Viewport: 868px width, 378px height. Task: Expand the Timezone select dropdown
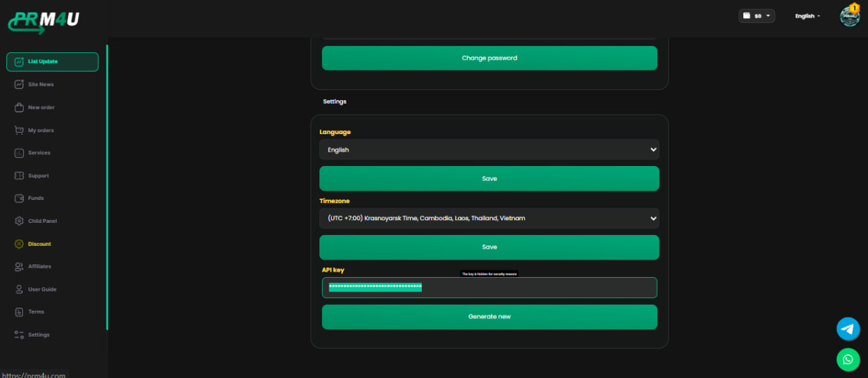(489, 218)
